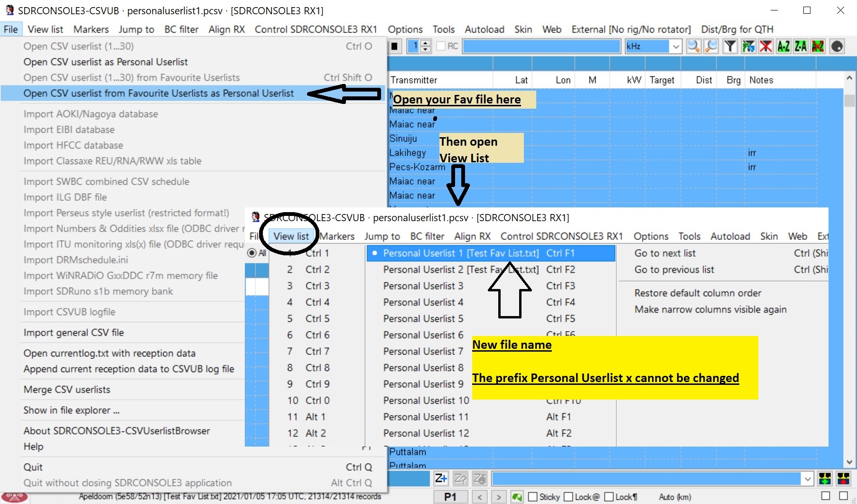Select Open CSV userlist from Favourite Userlists as Personal
This screenshot has height=504, width=857.
click(158, 93)
